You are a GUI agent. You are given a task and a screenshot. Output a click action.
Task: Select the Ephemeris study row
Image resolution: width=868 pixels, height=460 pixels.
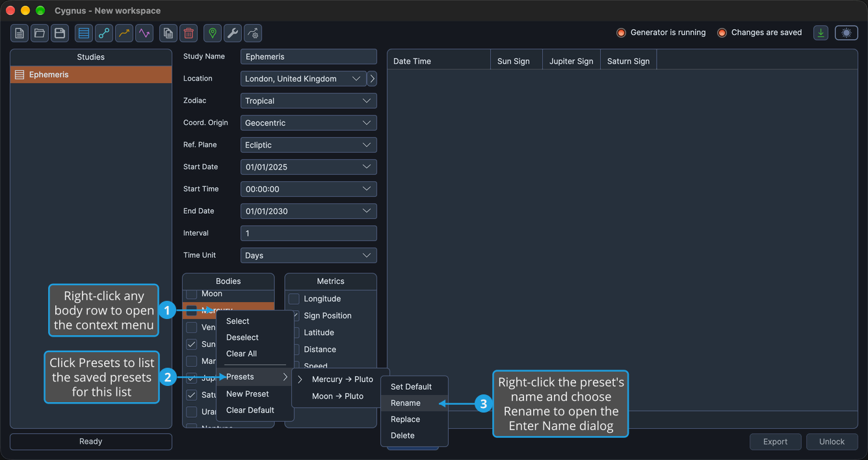(91, 75)
